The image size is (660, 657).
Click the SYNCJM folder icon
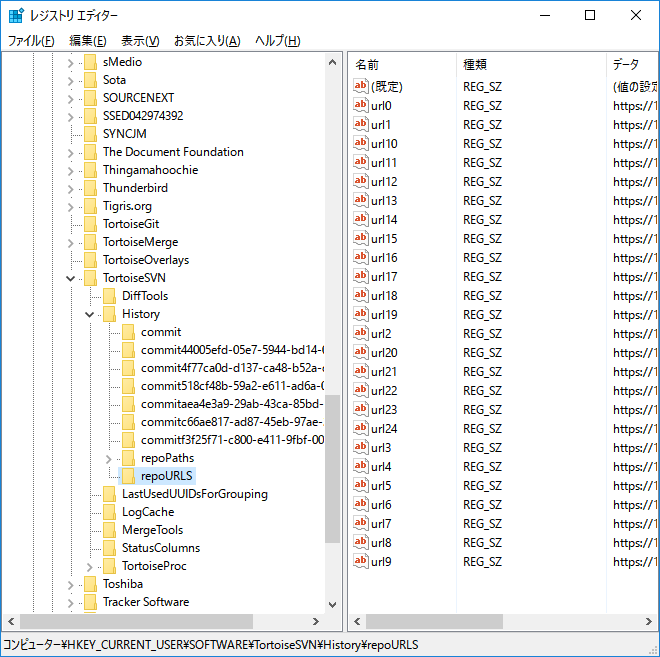click(x=90, y=134)
